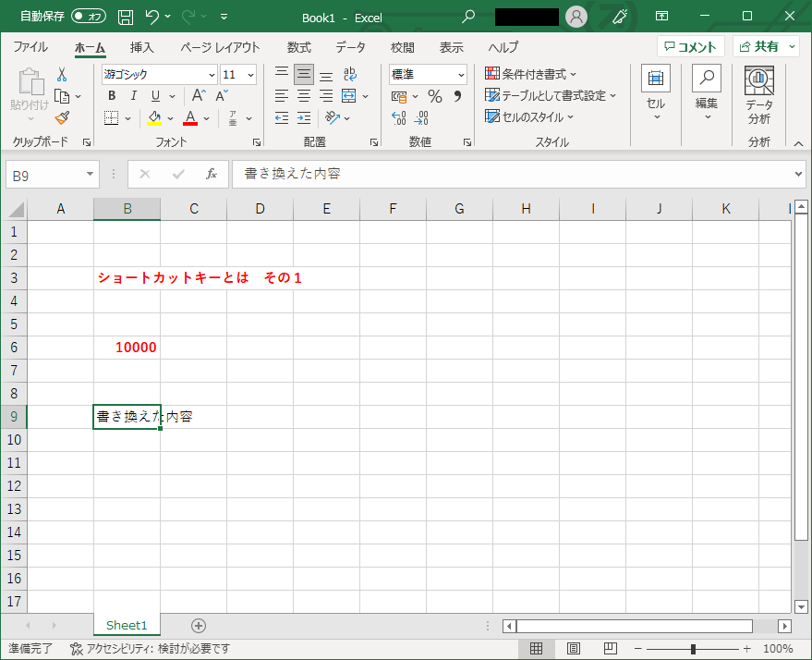Open 編集 editing group button
Viewport: 812px width, 660px height.
coord(707,93)
